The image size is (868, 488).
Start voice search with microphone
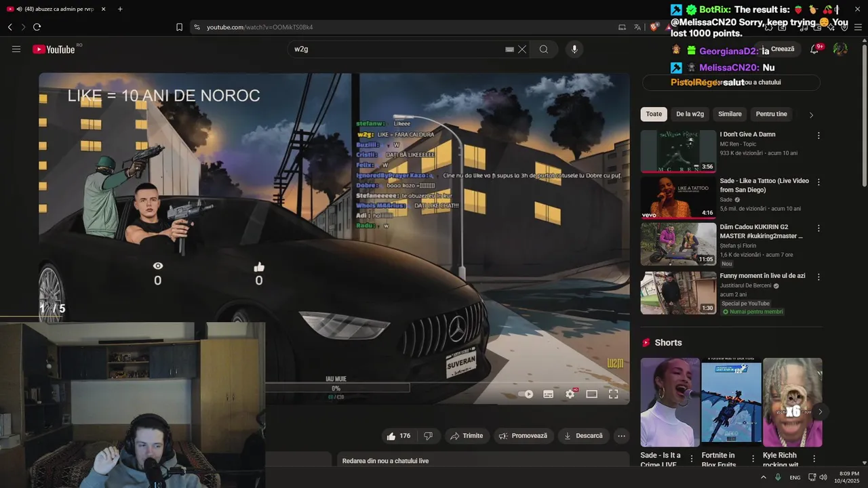[574, 49]
